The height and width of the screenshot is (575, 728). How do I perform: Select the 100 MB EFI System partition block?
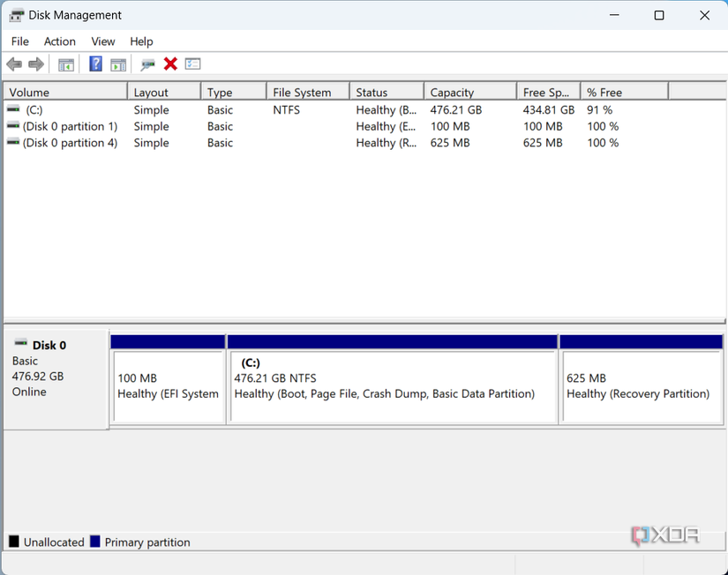click(168, 379)
